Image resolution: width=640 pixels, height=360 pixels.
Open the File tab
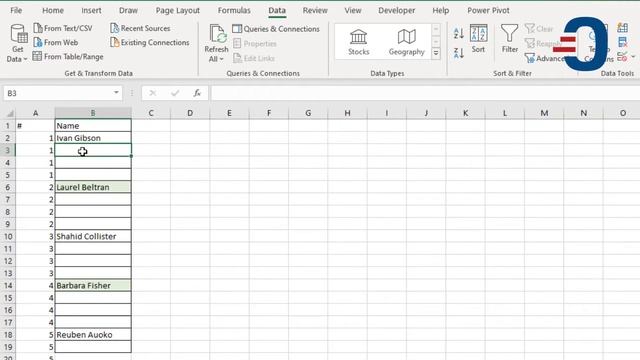tap(16, 10)
